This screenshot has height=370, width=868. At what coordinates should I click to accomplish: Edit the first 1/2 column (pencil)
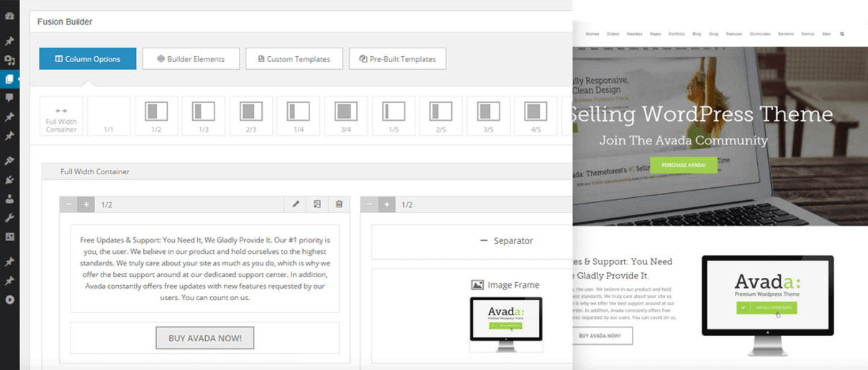295,204
